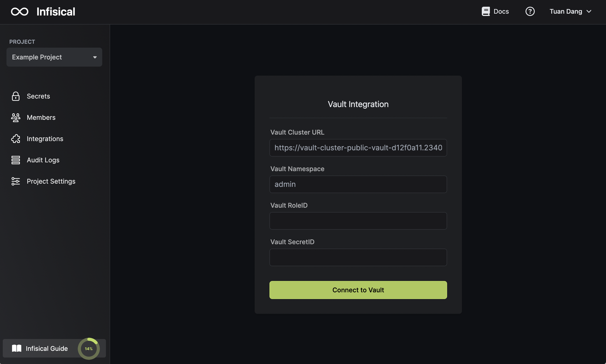Click the Audit Logs stacked list icon
Screen dimensions: 606x364
[x=16, y=160]
